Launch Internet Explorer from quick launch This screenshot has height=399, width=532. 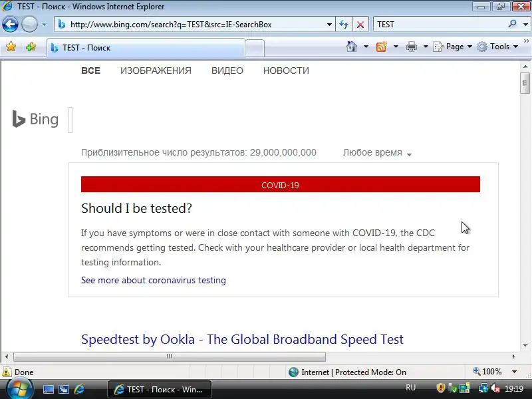[x=79, y=389]
